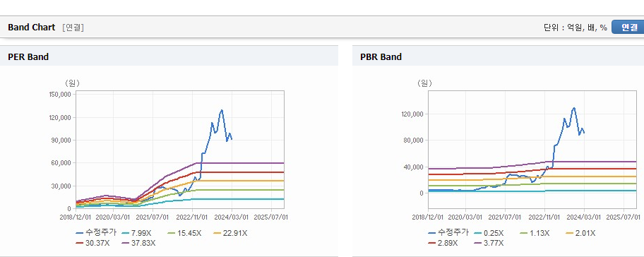
Task: Toggle 2.89X legend item
Action: 443,243
